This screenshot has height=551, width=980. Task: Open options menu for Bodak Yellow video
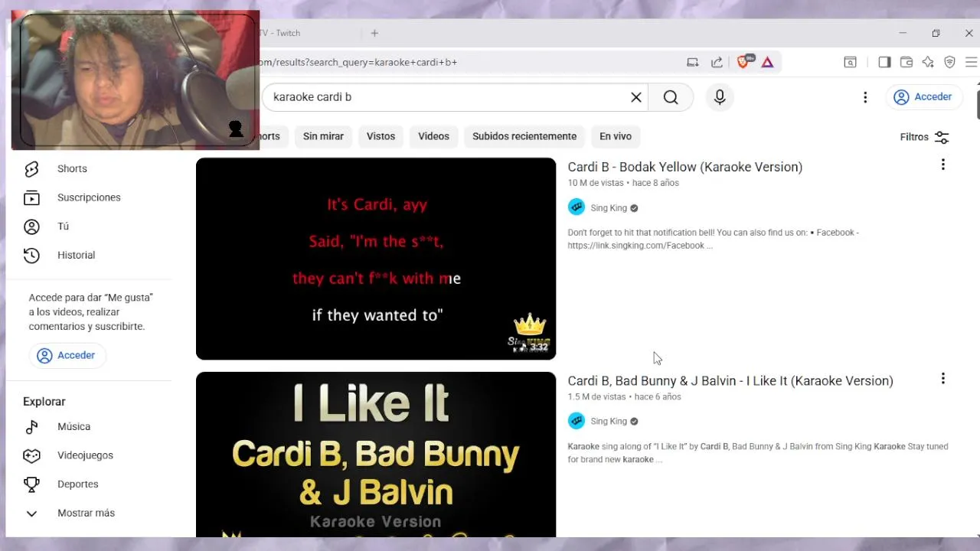coord(943,165)
